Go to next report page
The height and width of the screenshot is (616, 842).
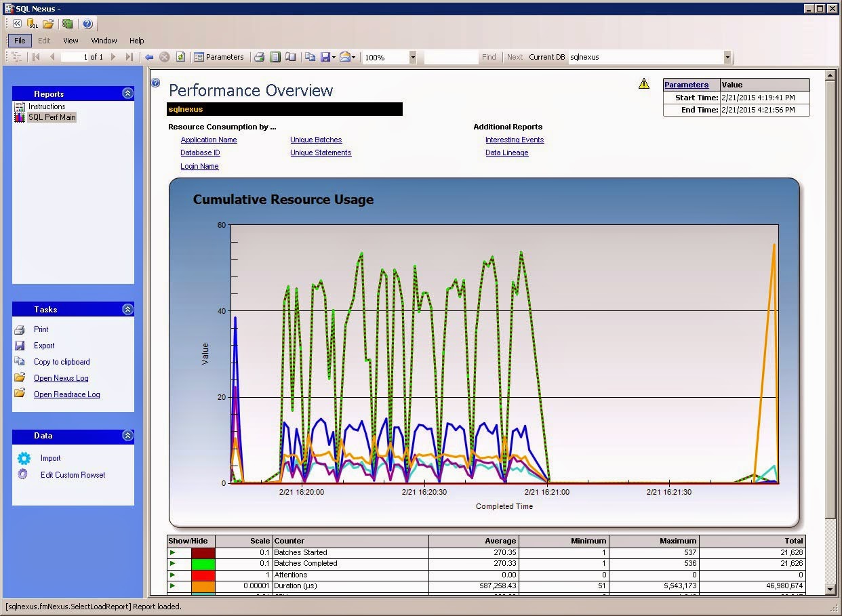coord(113,57)
